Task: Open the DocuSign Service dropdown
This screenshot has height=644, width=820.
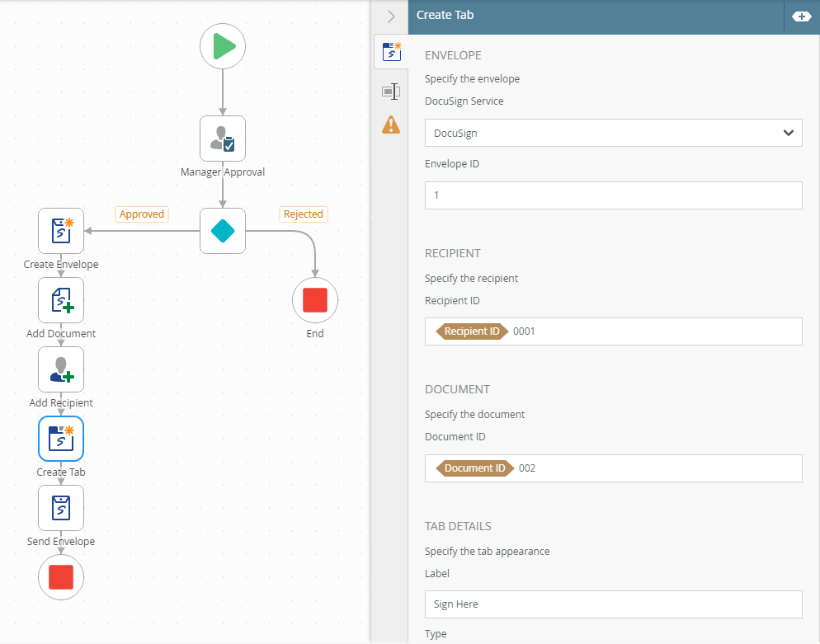Action: coord(613,133)
